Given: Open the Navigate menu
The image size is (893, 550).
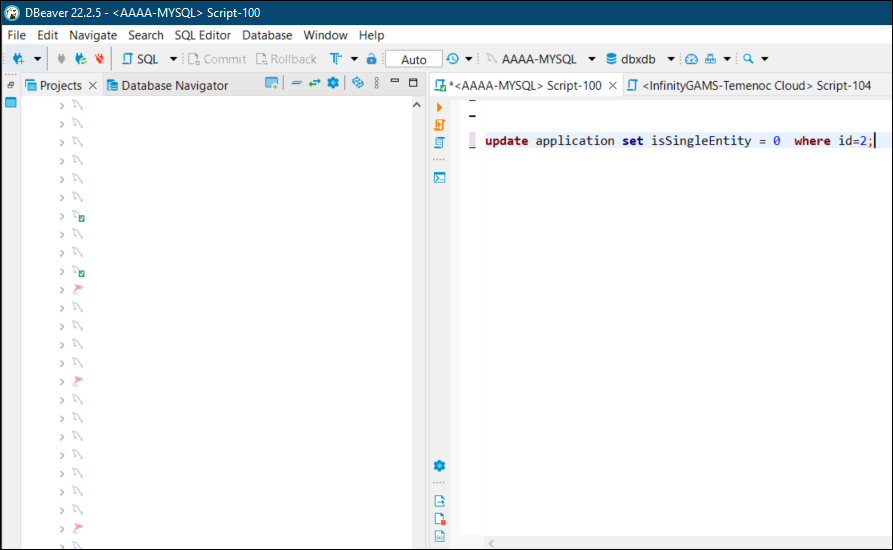Looking at the screenshot, I should (x=93, y=35).
